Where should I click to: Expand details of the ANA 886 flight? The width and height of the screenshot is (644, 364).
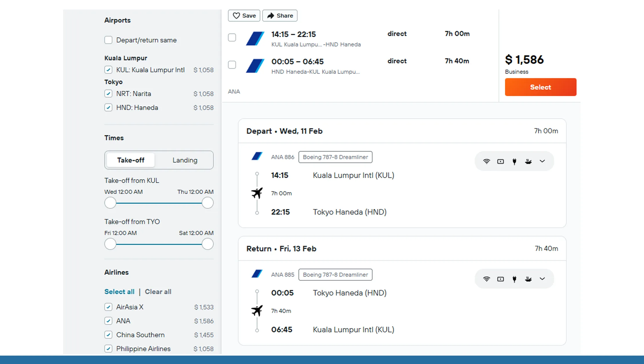[x=542, y=161]
